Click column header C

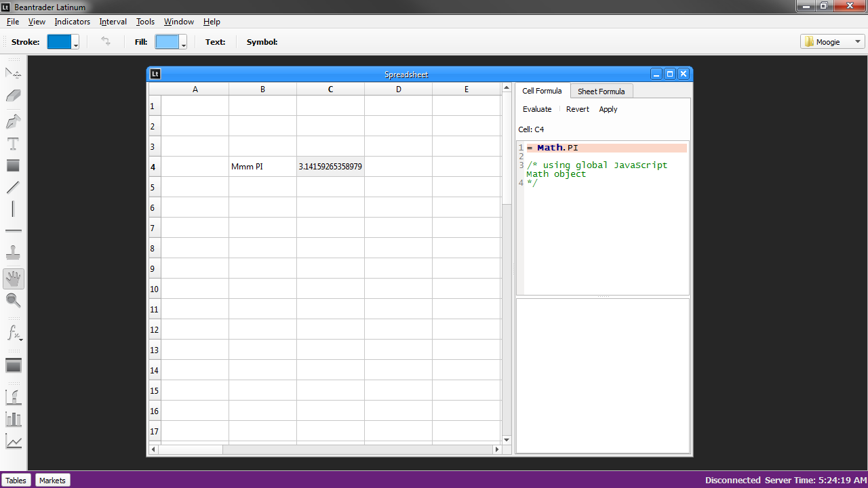331,89
